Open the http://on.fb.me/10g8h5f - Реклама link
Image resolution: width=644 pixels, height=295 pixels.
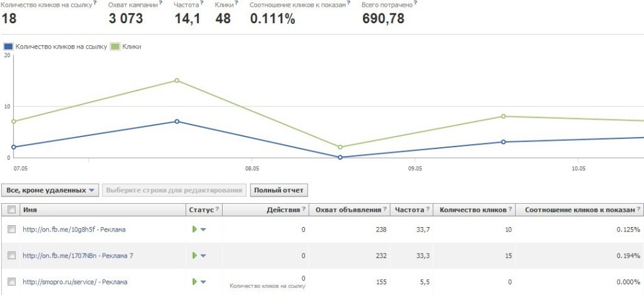click(x=74, y=230)
